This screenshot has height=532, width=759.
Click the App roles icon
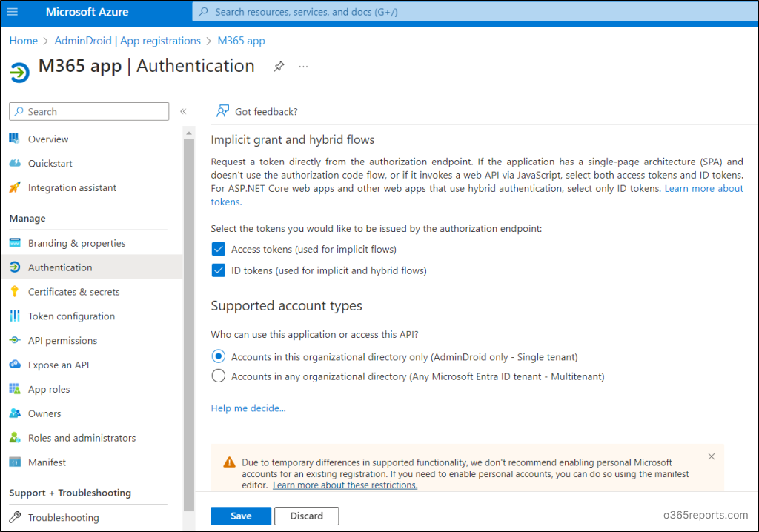(15, 389)
